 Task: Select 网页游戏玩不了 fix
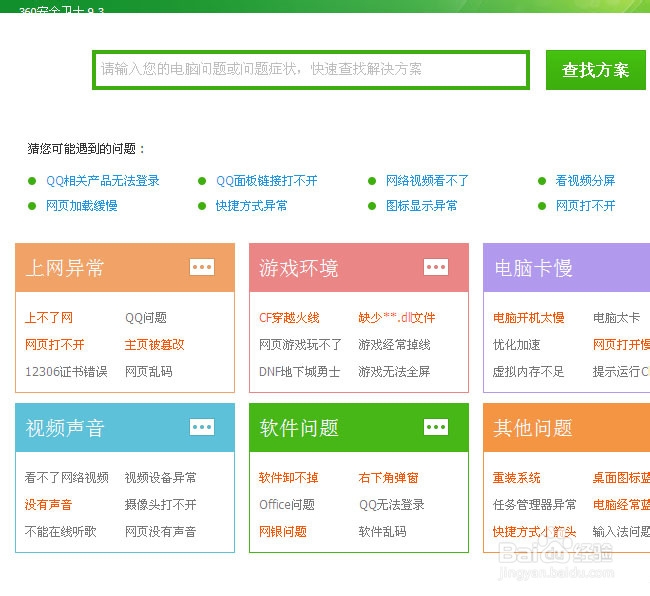click(300, 345)
